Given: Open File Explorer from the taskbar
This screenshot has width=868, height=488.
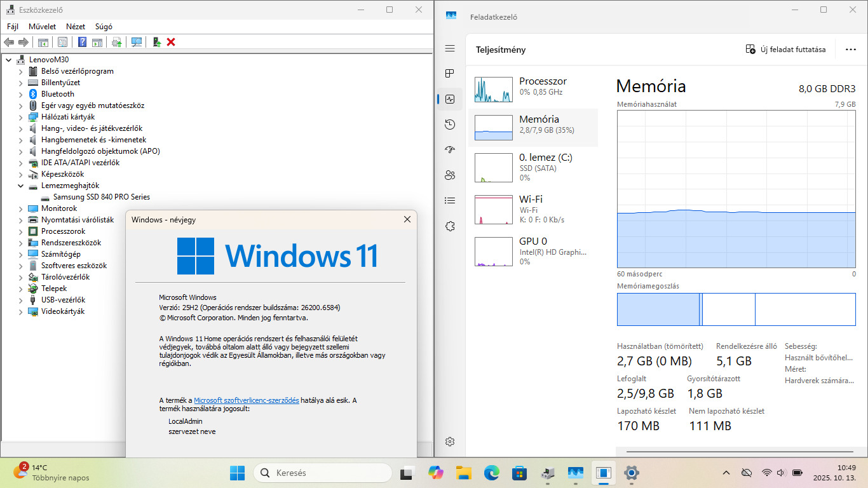Looking at the screenshot, I should [463, 473].
